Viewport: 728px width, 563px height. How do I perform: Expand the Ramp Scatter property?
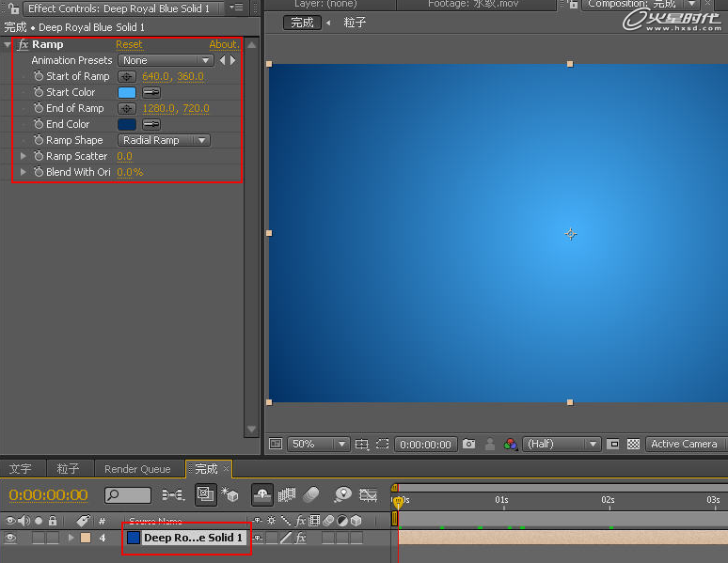(x=24, y=156)
